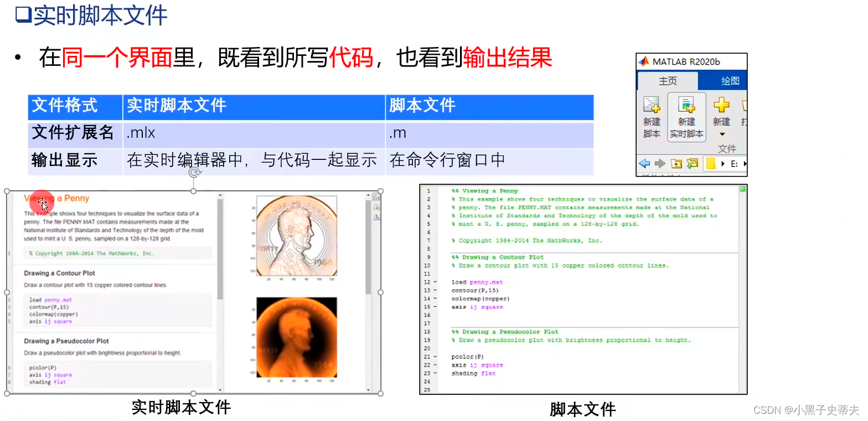Expand the New (新建) dropdown arrow
This screenshot has width=868, height=421.
(722, 134)
